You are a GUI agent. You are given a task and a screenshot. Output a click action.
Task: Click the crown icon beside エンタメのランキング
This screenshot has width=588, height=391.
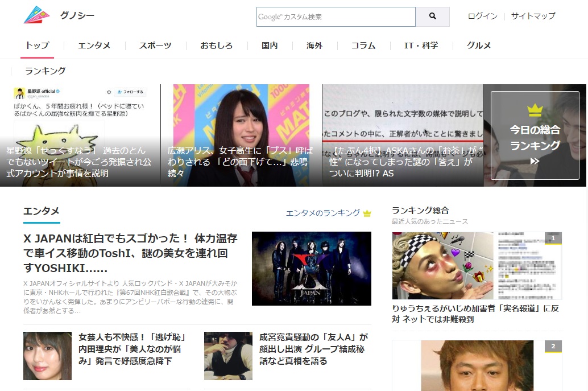[x=367, y=213]
